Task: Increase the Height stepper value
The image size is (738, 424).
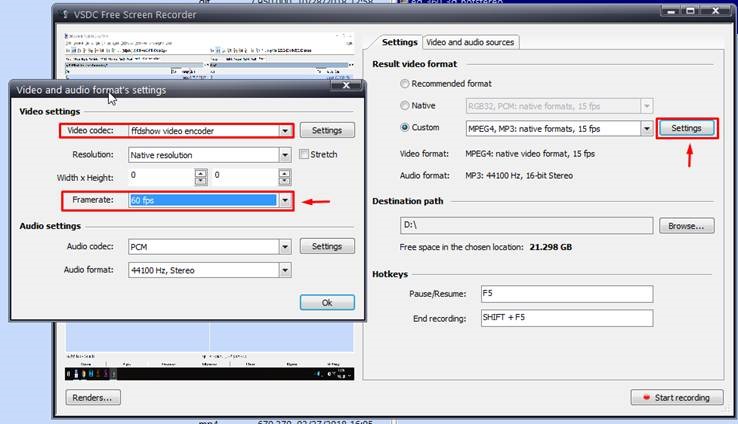Action: pos(284,173)
